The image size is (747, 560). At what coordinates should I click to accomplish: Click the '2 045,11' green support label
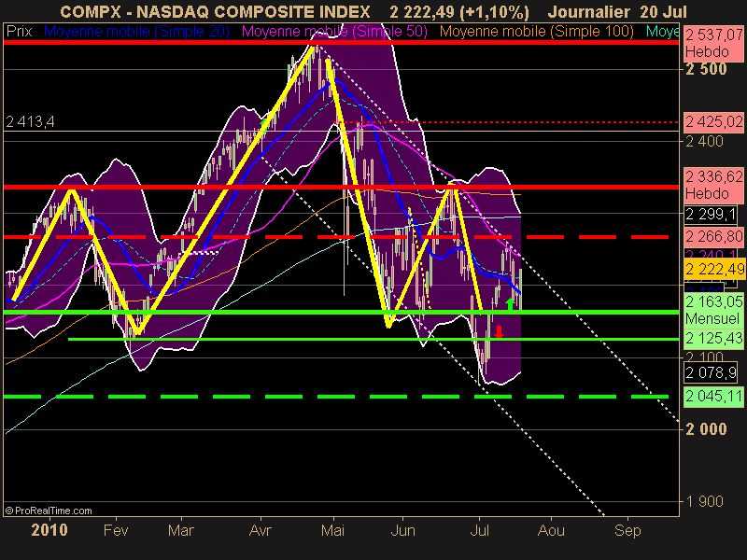[713, 396]
